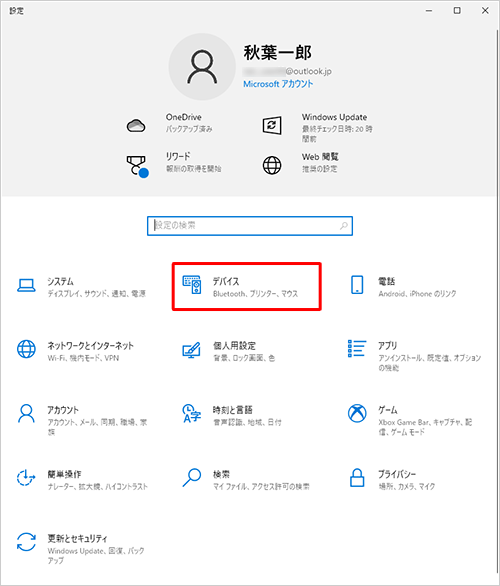Screen dimensions: 500x586
Task: Open the ネットワークとインターネット globe icon
Action: [27, 349]
